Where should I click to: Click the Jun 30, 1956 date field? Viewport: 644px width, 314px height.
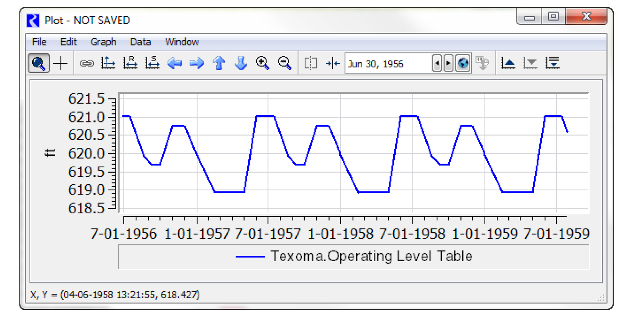387,64
